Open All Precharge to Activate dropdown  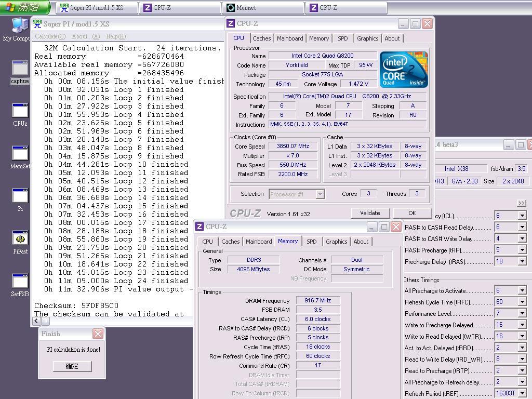tap(522, 290)
